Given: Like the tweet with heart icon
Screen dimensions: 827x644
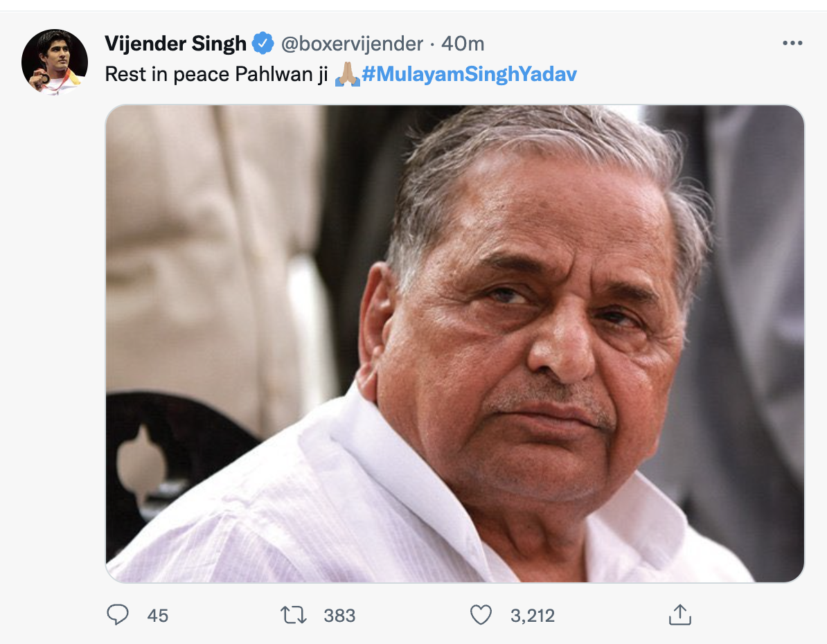Looking at the screenshot, I should 481,615.
